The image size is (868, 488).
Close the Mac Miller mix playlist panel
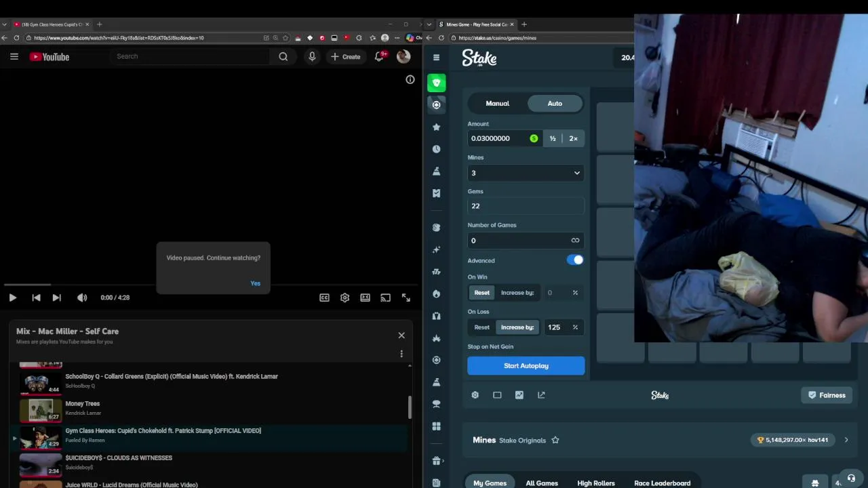401,335
